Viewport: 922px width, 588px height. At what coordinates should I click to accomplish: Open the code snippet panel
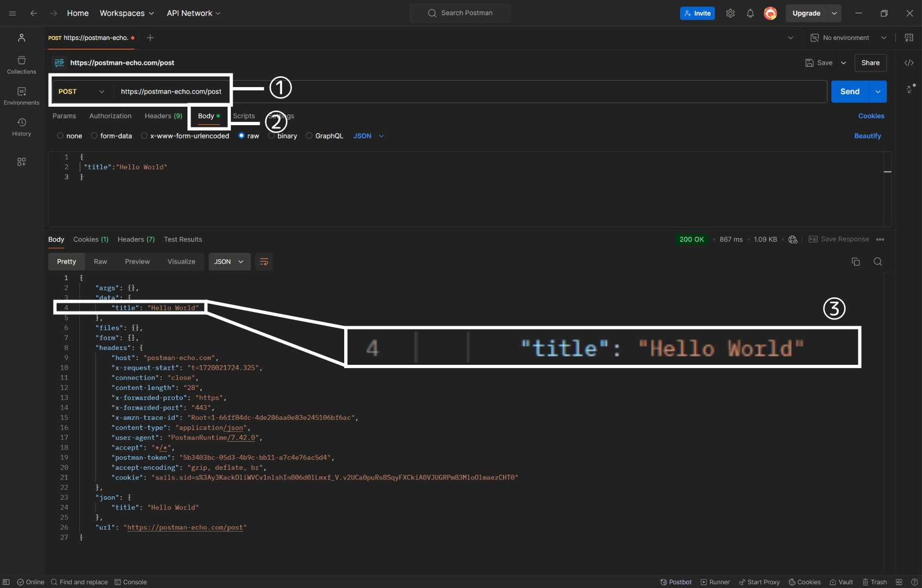[909, 63]
